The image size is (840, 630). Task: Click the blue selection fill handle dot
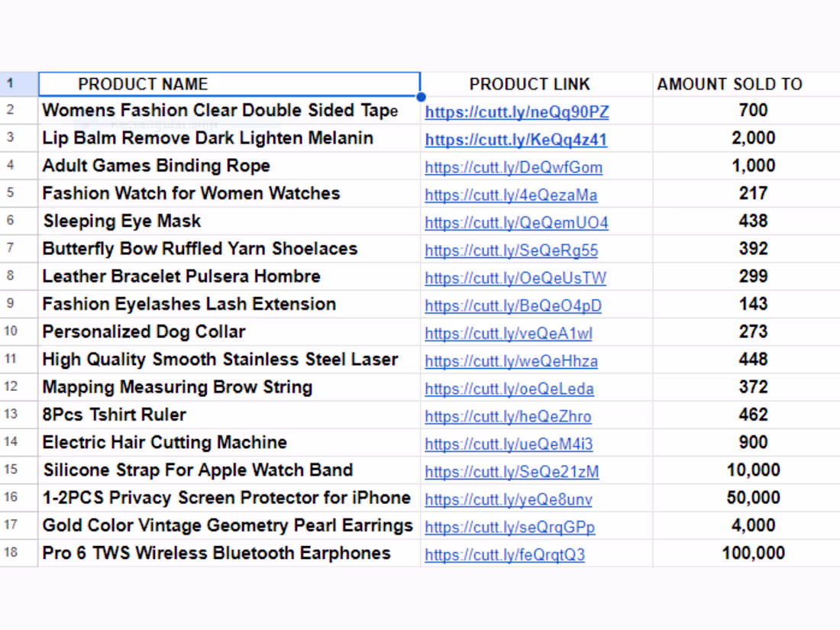coord(421,97)
